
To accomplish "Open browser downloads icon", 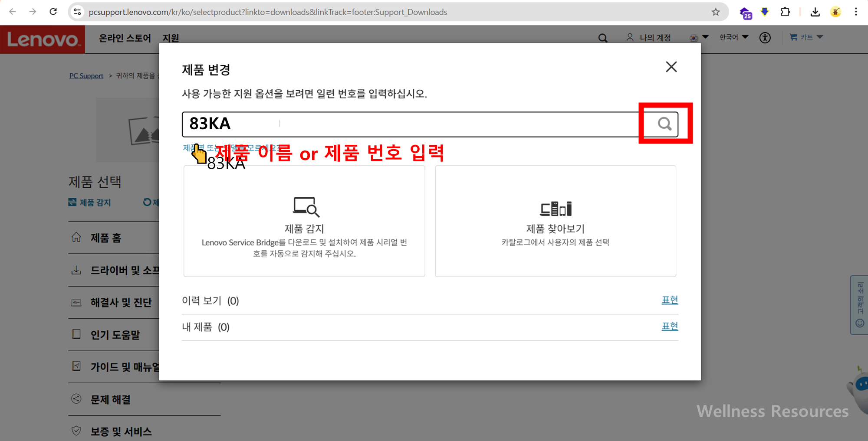I will point(815,12).
